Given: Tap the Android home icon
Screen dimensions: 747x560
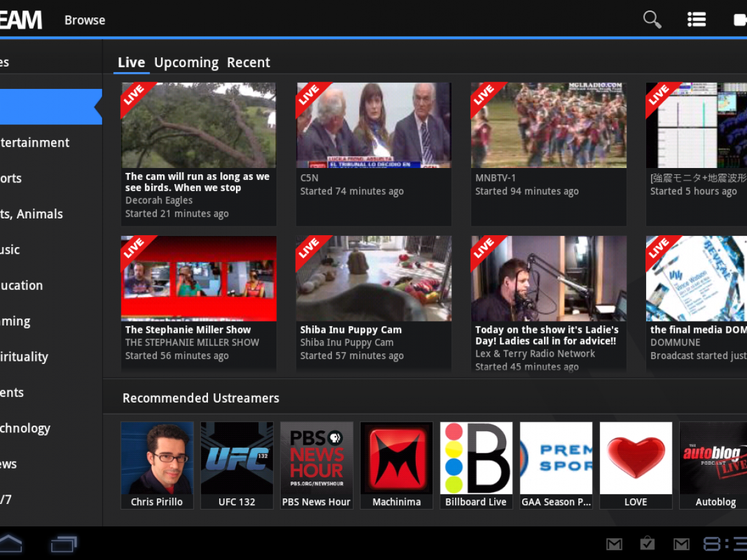Looking at the screenshot, I should click(10, 544).
